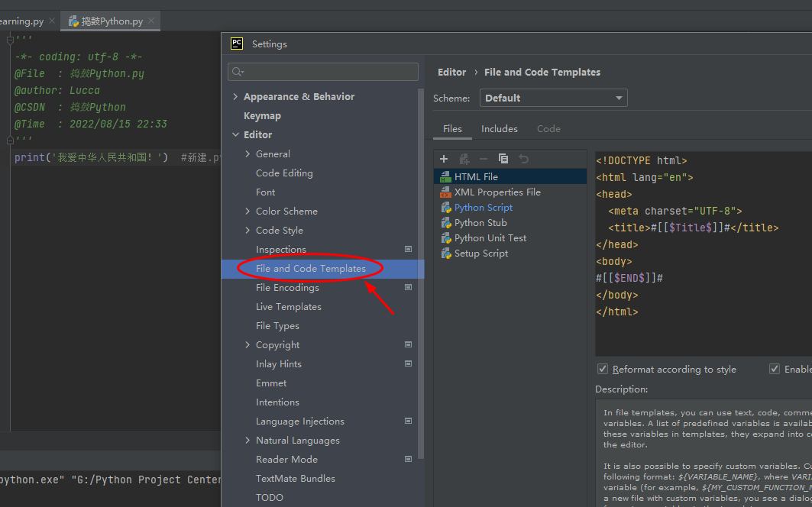Click the HTML File template icon

(x=445, y=177)
